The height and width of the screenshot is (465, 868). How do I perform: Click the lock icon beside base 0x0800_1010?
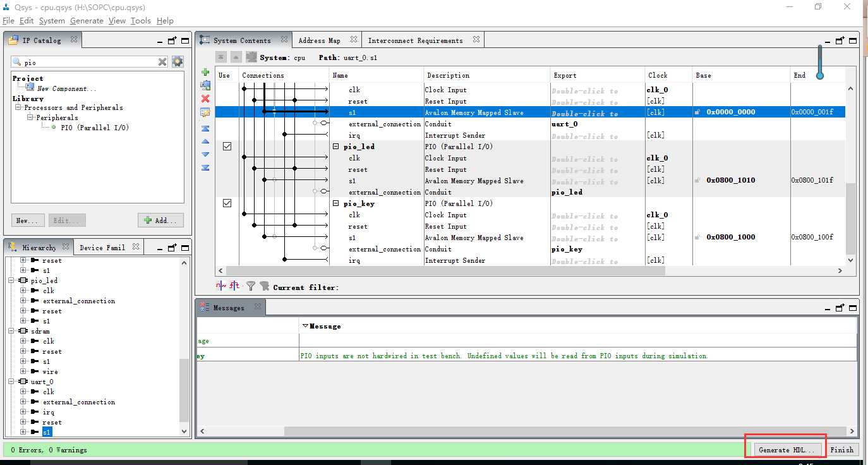coord(697,180)
